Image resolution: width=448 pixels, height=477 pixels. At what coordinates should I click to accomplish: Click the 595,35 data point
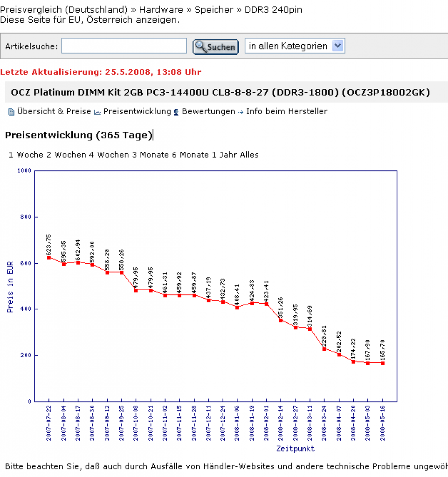(63, 264)
